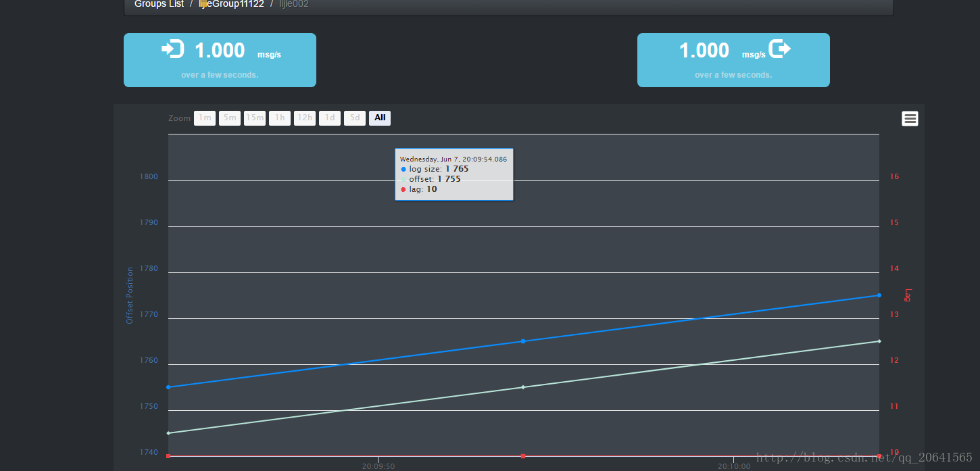Image resolution: width=980 pixels, height=471 pixels.
Task: Click the 15 lag axis label
Action: (895, 223)
